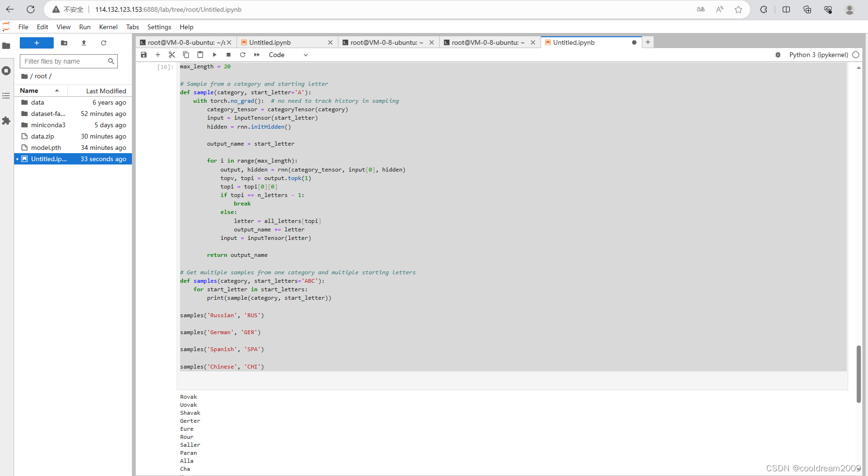This screenshot has height=476, width=868.
Task: Open the browser translate icon in the address bar
Action: (701, 9)
